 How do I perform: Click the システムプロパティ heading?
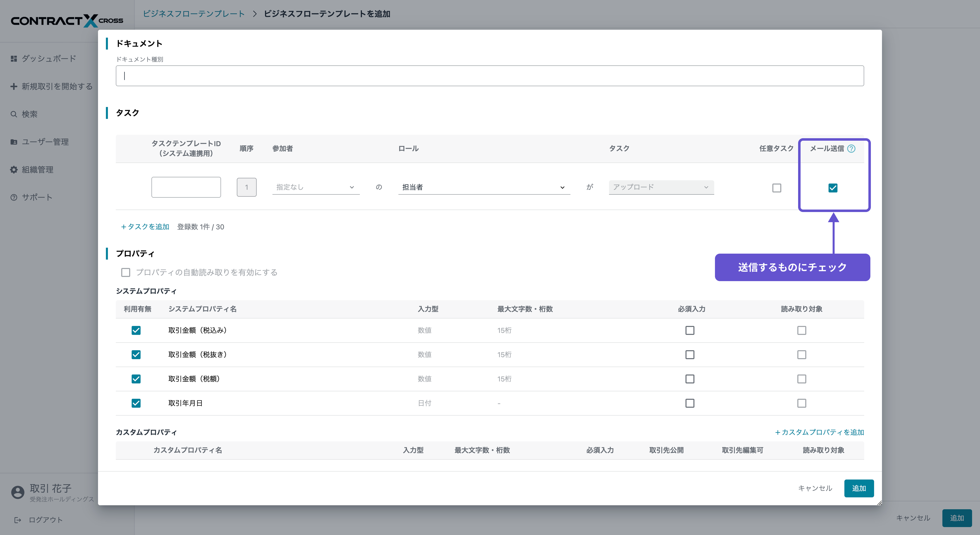click(x=146, y=291)
